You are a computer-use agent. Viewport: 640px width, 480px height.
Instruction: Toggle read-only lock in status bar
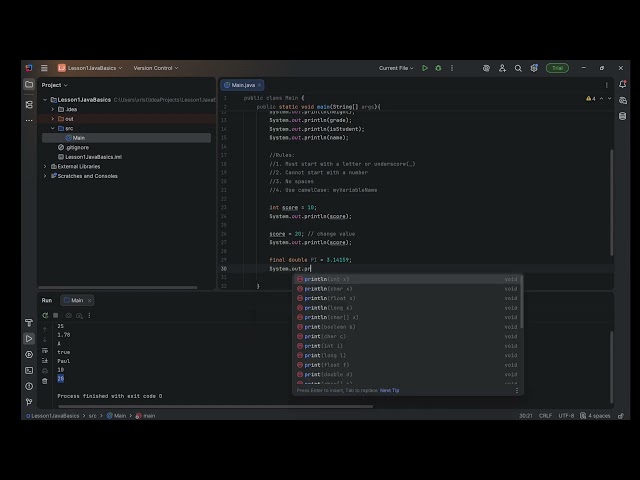(x=621, y=416)
